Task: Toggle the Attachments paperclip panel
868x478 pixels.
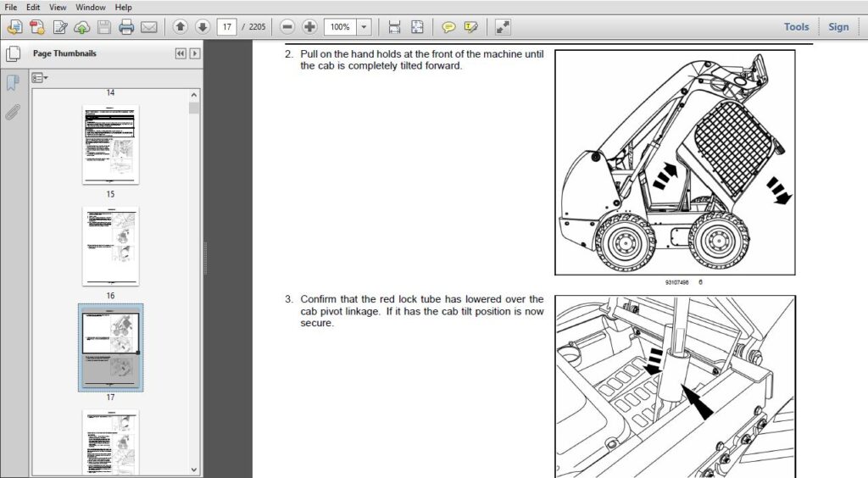Action: pyautogui.click(x=12, y=113)
